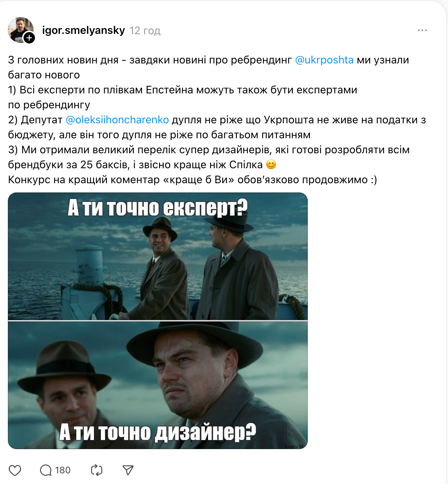Click the Kostya M watermark on the meme
448x484 pixels.
click(294, 446)
